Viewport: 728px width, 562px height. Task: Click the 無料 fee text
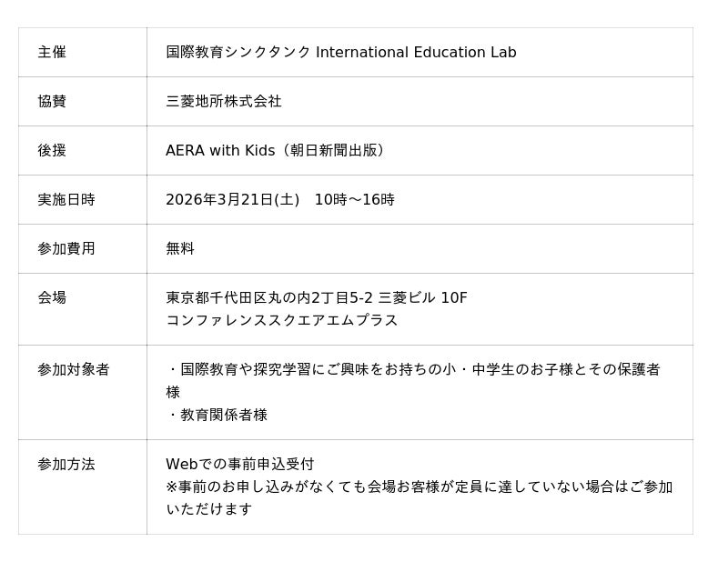click(180, 249)
